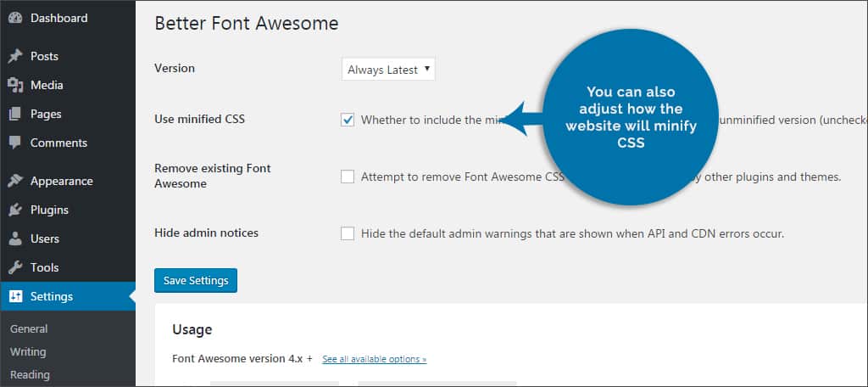Click the Hide default admin warnings description
This screenshot has height=387, width=868.
572,234
